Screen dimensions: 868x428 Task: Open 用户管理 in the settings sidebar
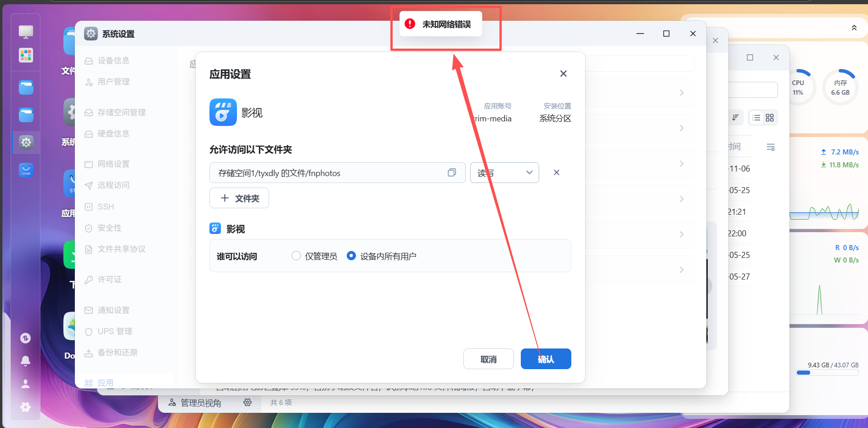pyautogui.click(x=113, y=82)
